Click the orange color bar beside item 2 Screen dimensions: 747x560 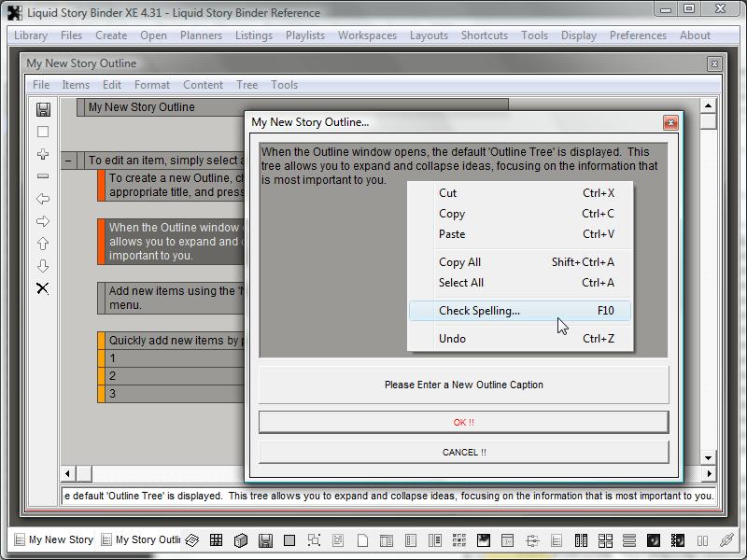(x=102, y=376)
